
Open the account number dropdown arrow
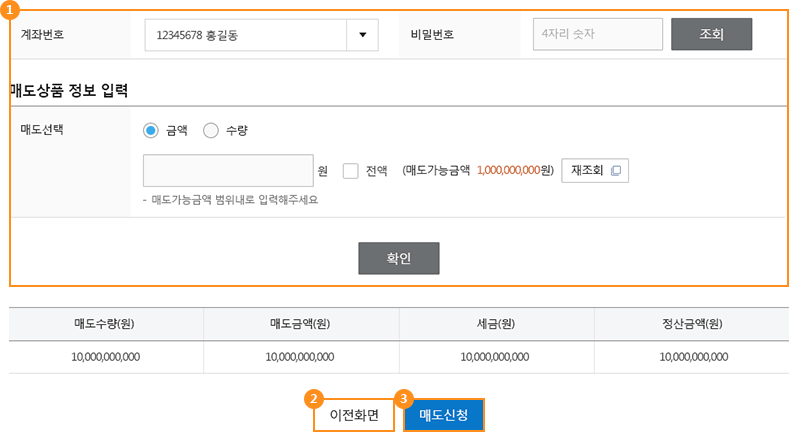coord(362,35)
